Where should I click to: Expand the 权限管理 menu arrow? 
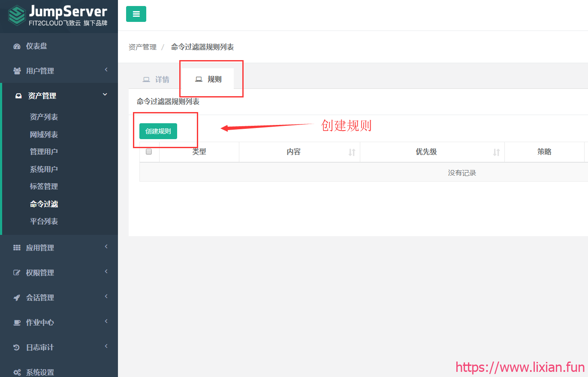(x=106, y=272)
